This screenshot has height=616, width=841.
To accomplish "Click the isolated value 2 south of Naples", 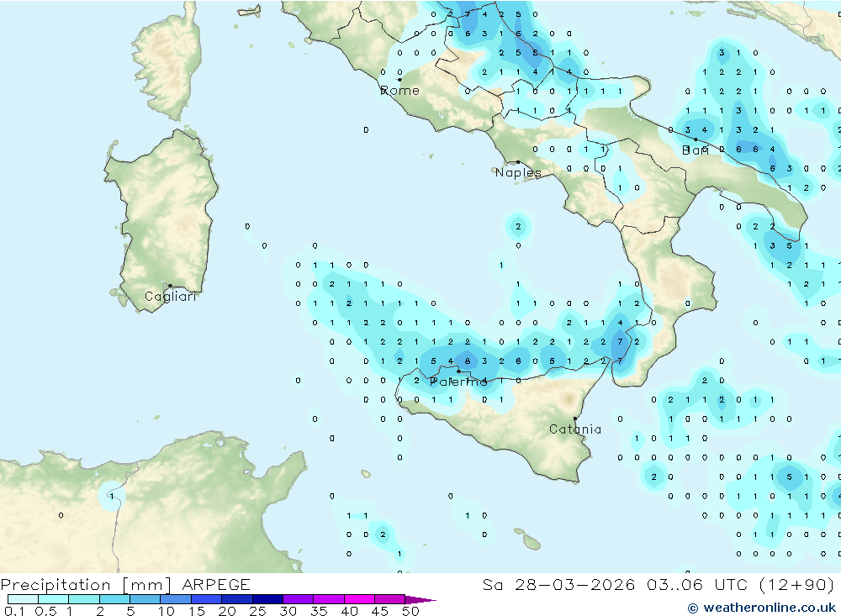I will point(518,227).
